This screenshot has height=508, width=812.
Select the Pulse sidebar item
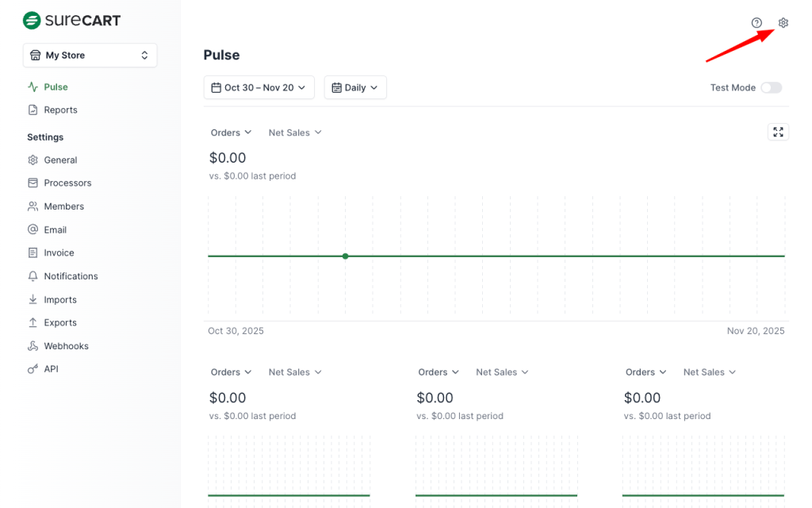56,87
